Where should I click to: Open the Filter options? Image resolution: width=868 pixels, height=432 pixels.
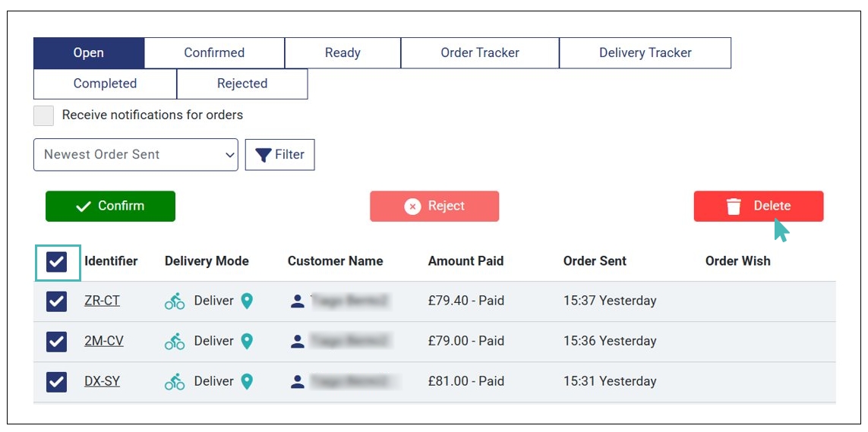[279, 155]
